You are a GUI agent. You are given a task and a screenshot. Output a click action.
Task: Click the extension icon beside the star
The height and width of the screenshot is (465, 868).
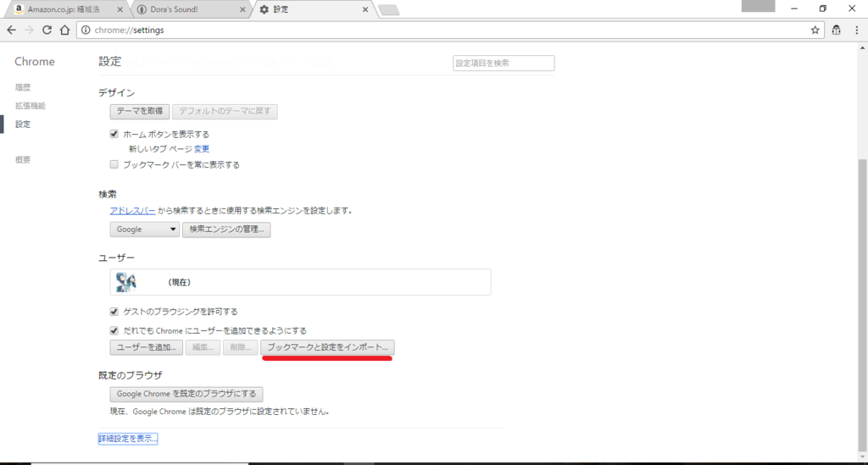click(x=836, y=30)
